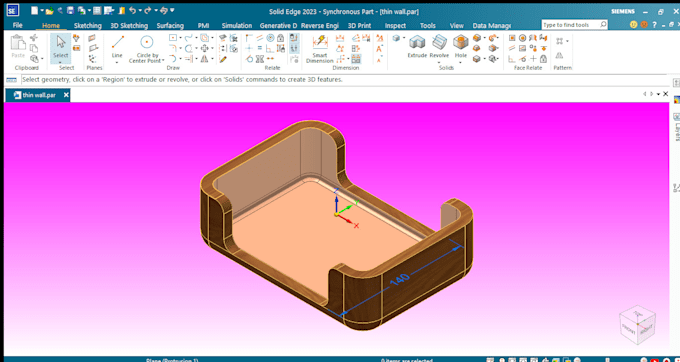Open the Smart Dimension tool
Viewport: 680px width, 362px height.
(x=320, y=49)
